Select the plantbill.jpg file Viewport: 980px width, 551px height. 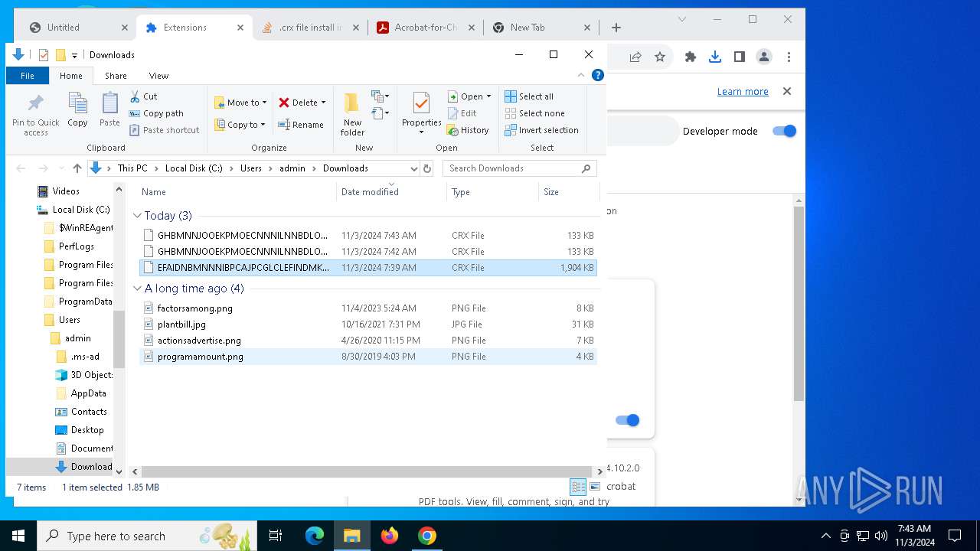367,324
